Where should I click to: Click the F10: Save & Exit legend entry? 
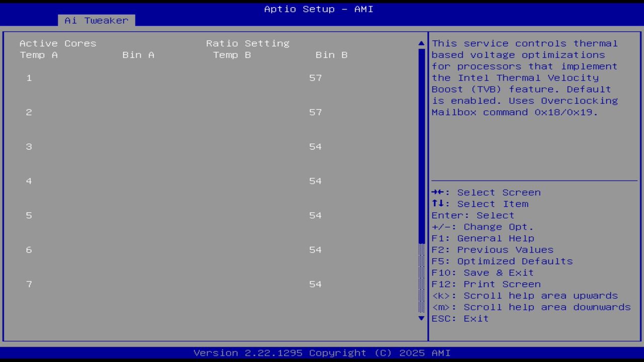482,273
